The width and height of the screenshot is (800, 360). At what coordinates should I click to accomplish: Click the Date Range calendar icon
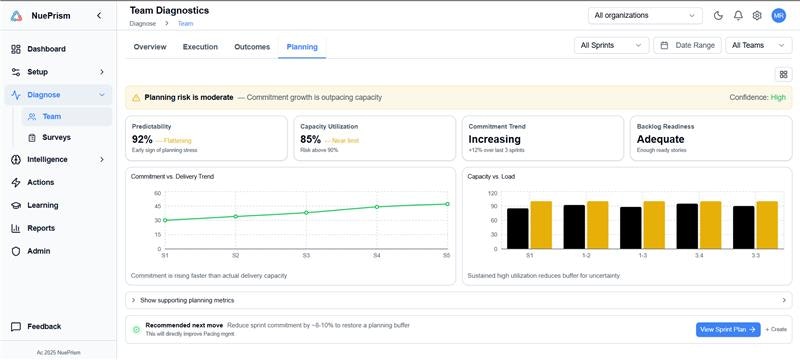(x=664, y=45)
